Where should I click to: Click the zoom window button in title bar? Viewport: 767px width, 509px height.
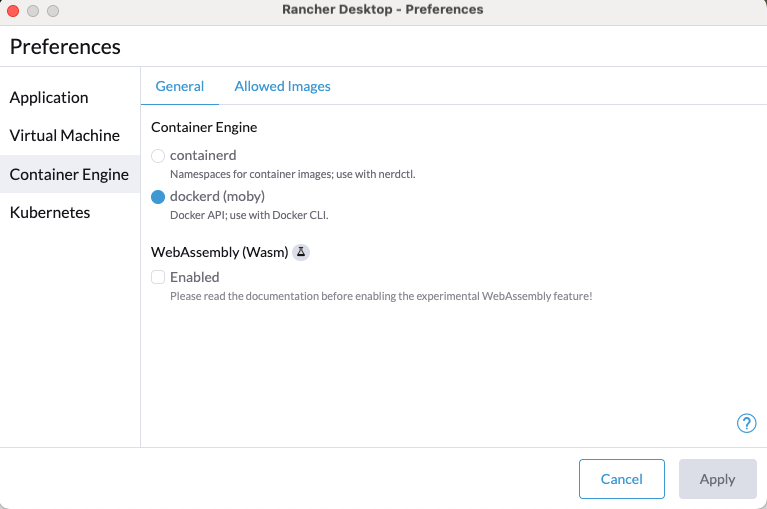pos(53,10)
